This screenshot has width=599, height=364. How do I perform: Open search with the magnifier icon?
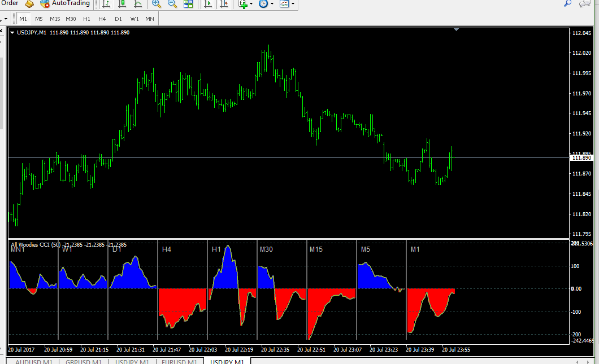pos(568,3)
